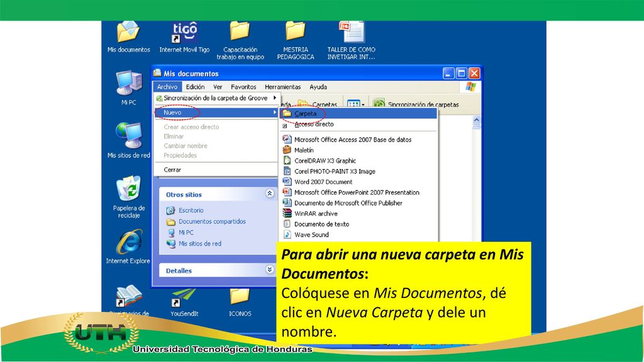This screenshot has height=362, width=644.
Task: Minimize the Mis documentos window
Action: pyautogui.click(x=448, y=74)
